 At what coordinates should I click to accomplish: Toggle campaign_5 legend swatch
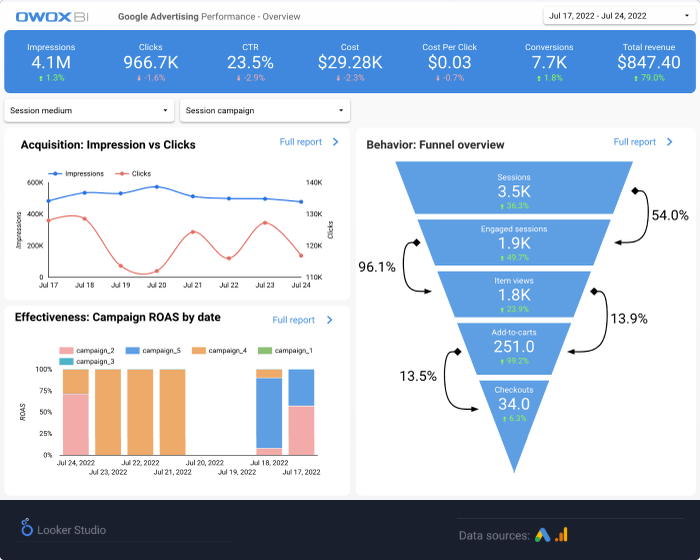pyautogui.click(x=133, y=351)
